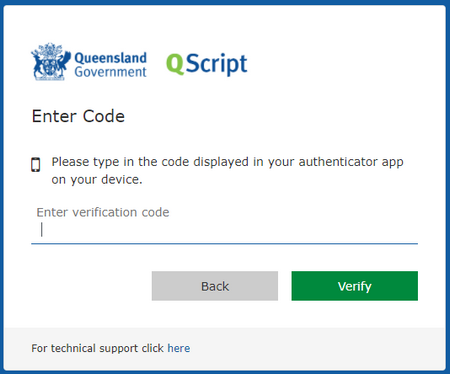Click the 'Enter verification code' label

(103, 212)
